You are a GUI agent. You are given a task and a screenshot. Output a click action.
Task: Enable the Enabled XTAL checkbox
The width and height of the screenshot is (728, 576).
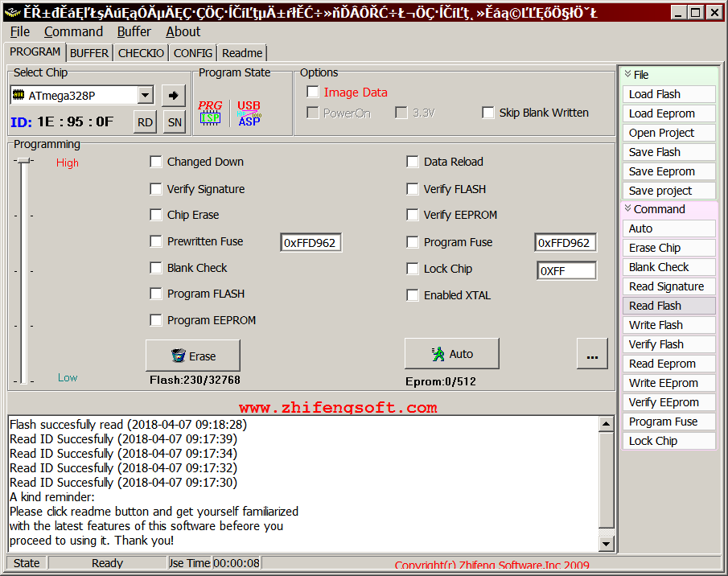tap(413, 295)
